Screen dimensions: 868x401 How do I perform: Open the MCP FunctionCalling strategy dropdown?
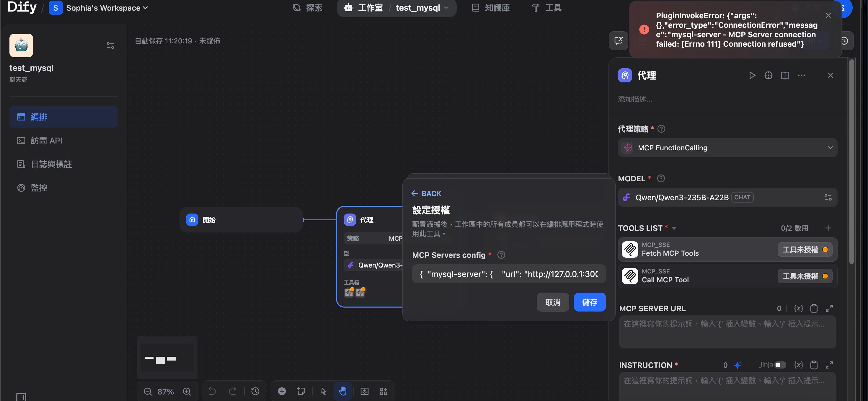[x=727, y=148]
